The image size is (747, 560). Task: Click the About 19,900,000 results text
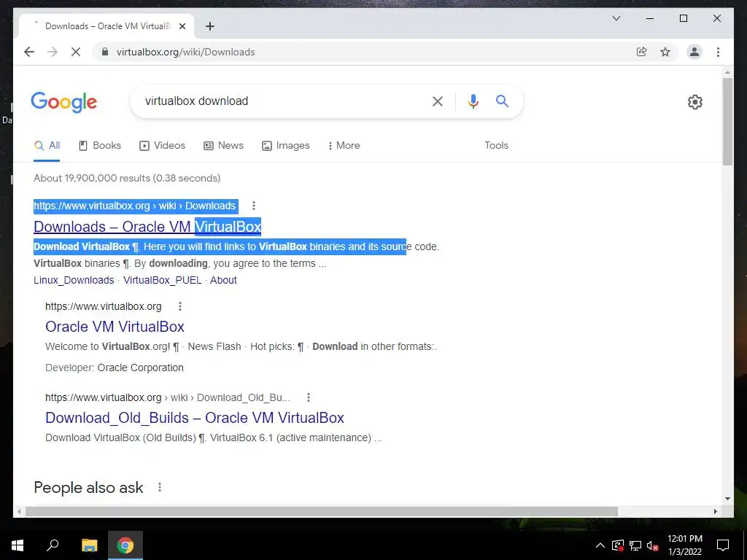pos(127,178)
